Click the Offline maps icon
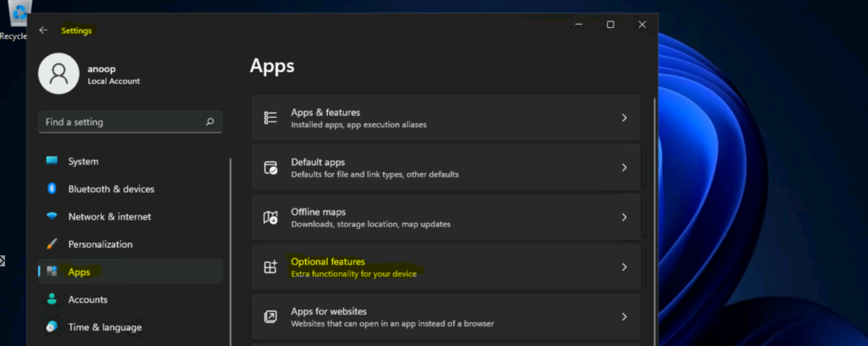The width and height of the screenshot is (868, 346). [x=270, y=217]
